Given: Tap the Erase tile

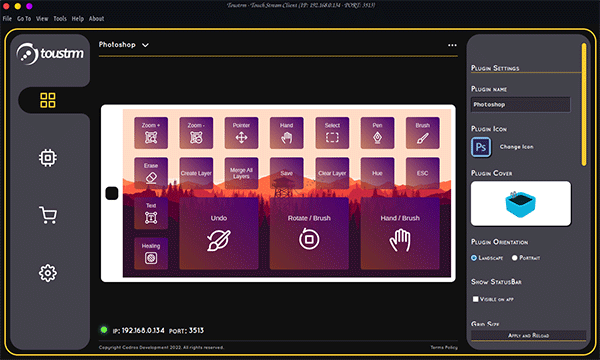Looking at the screenshot, I should [x=151, y=173].
